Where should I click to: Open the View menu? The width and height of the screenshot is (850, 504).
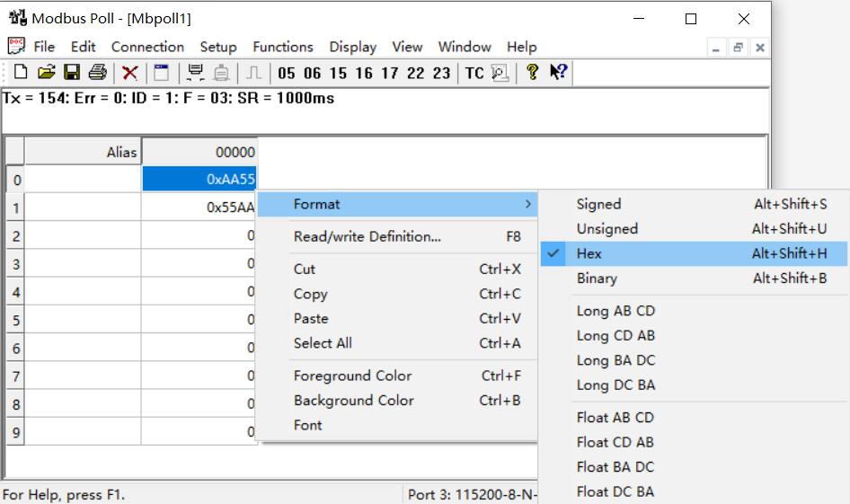click(407, 47)
